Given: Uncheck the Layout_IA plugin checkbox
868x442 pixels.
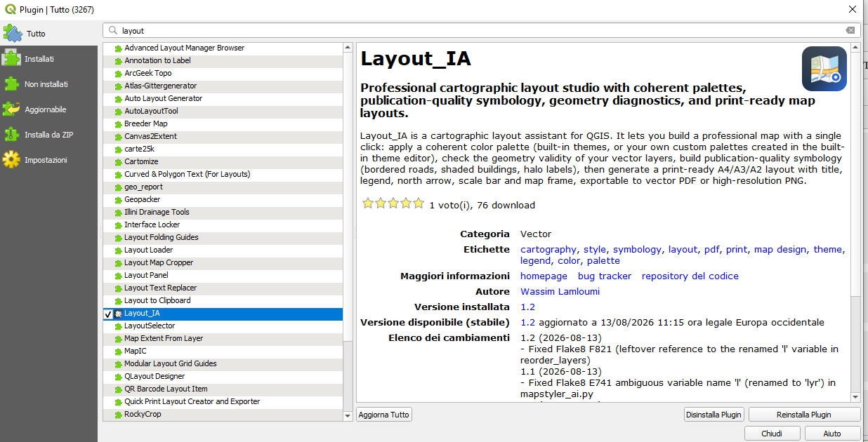Looking at the screenshot, I should 108,314.
